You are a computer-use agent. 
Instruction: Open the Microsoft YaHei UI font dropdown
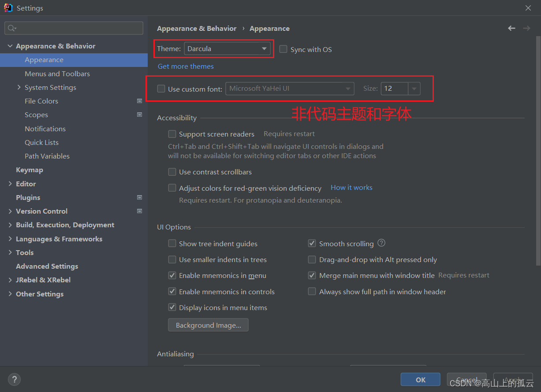pyautogui.click(x=290, y=89)
